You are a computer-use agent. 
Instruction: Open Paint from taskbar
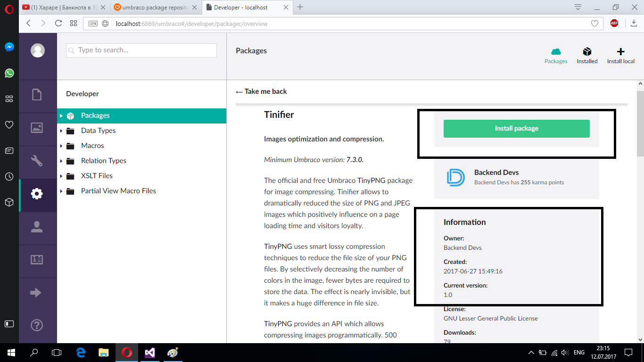(x=173, y=352)
